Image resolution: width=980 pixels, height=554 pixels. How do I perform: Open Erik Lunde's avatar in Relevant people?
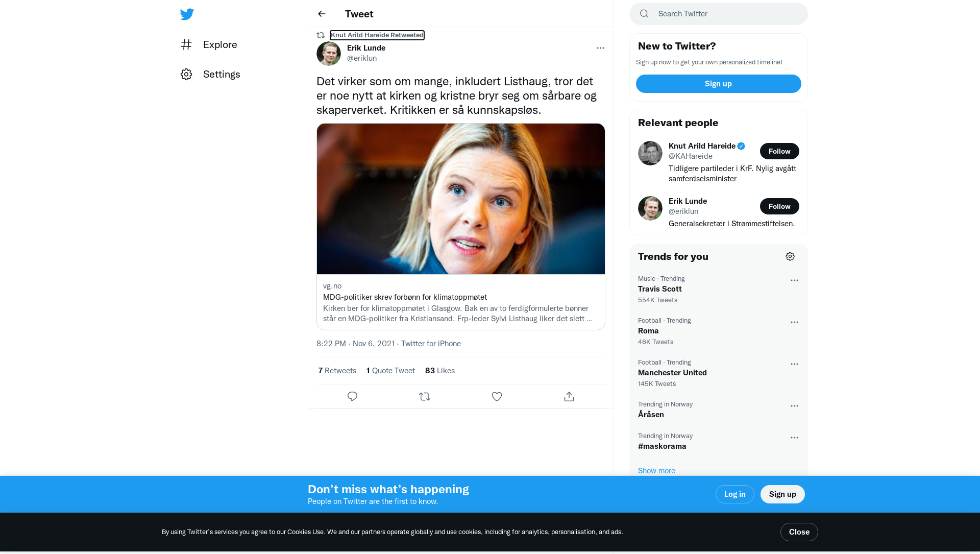pos(650,208)
